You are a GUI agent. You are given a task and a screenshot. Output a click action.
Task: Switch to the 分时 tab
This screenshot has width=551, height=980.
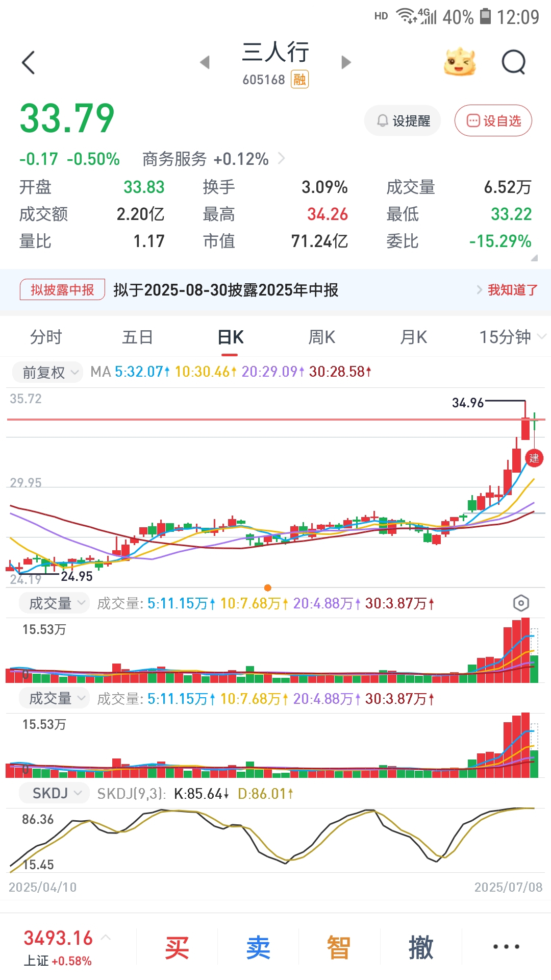46,337
